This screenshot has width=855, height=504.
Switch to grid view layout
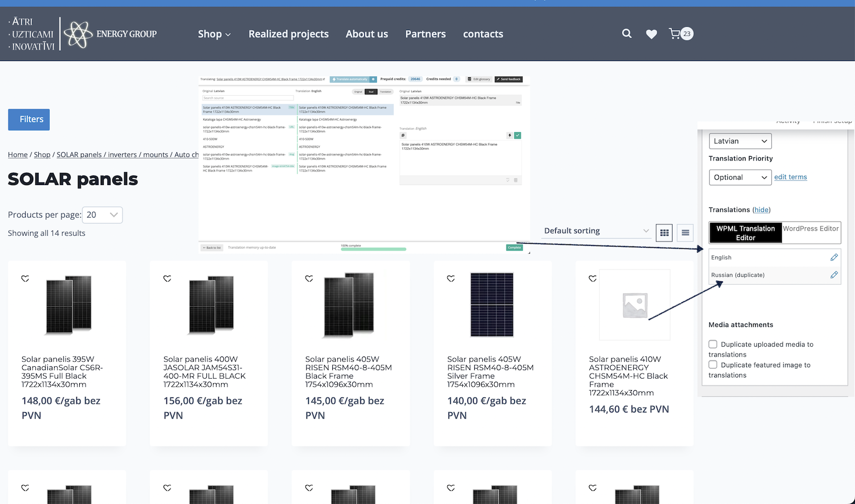tap(664, 232)
